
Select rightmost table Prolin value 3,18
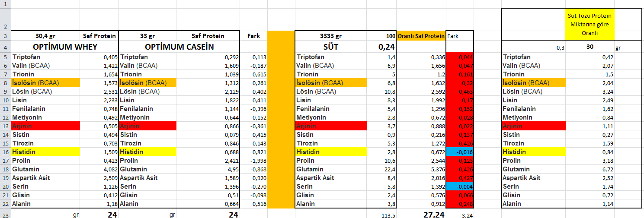tap(590, 161)
